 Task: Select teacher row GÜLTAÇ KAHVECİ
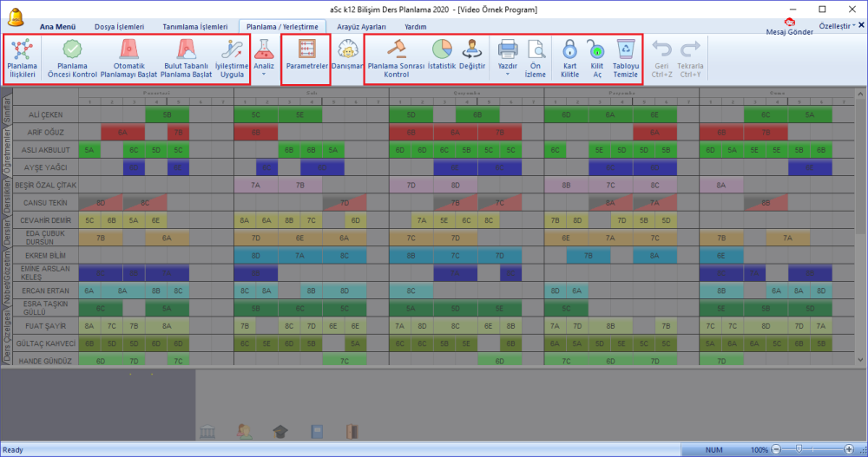(45, 343)
